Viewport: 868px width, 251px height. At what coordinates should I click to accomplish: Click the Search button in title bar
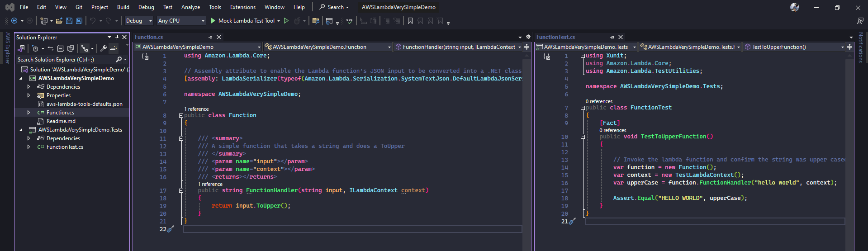pyautogui.click(x=334, y=7)
